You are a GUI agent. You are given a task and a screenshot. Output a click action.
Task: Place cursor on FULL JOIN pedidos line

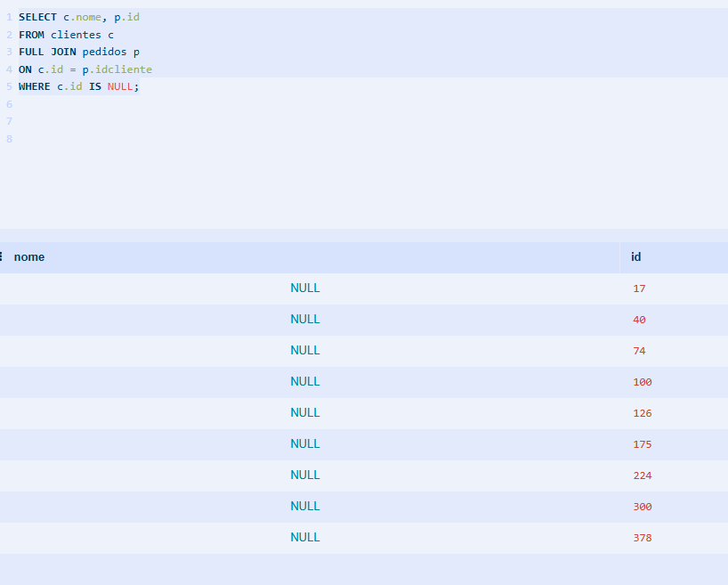point(79,52)
